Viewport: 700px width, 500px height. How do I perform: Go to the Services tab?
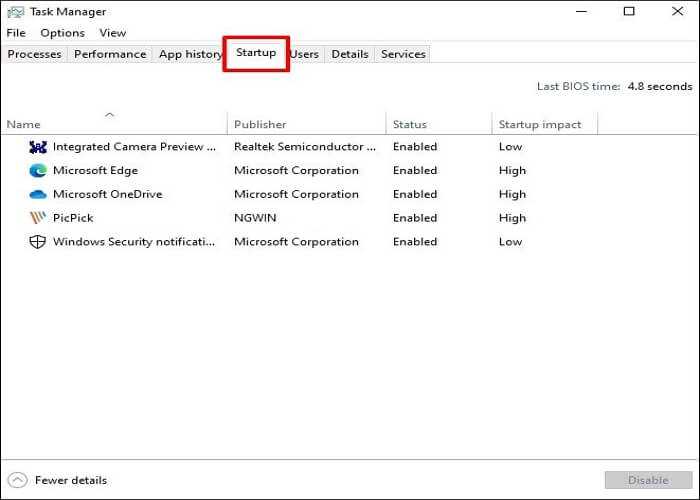[403, 54]
